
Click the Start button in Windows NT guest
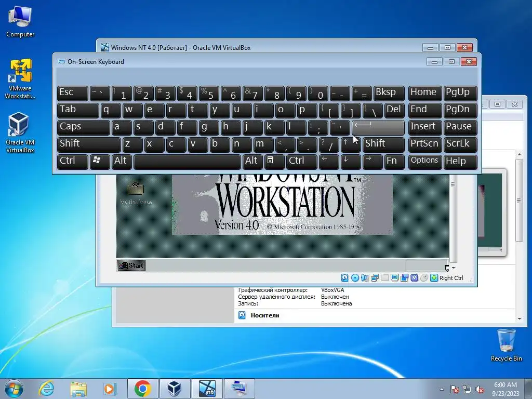point(131,265)
